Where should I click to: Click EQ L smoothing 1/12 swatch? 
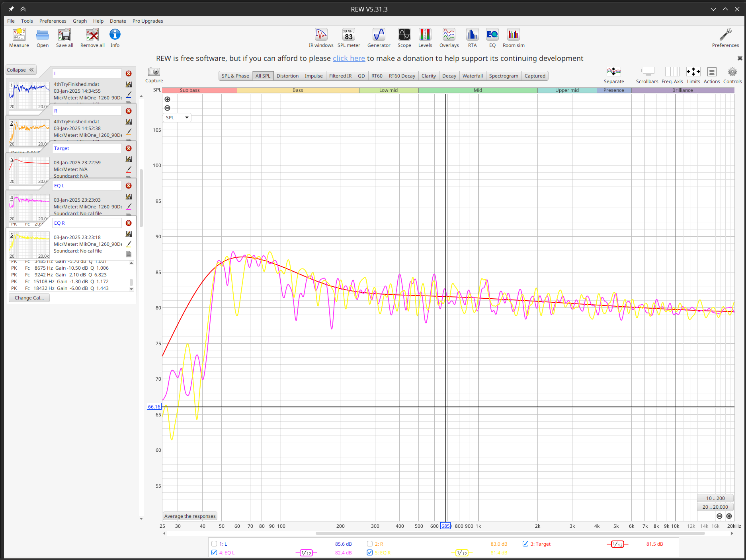[x=306, y=553]
